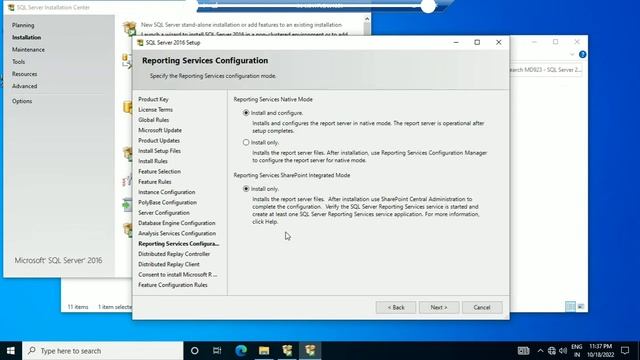The width and height of the screenshot is (640, 360).
Task: Open Advanced in Installation Center sidebar
Action: pyautogui.click(x=24, y=87)
